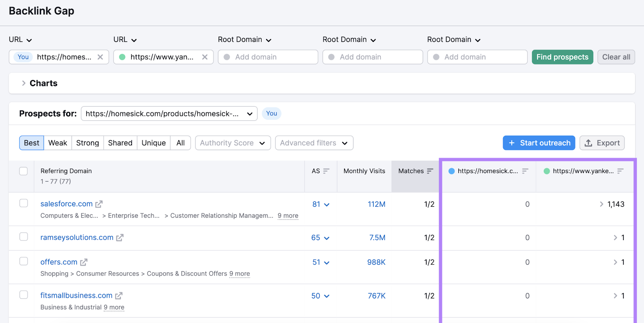Select all rows with header checkbox
644x323 pixels.
tap(24, 171)
